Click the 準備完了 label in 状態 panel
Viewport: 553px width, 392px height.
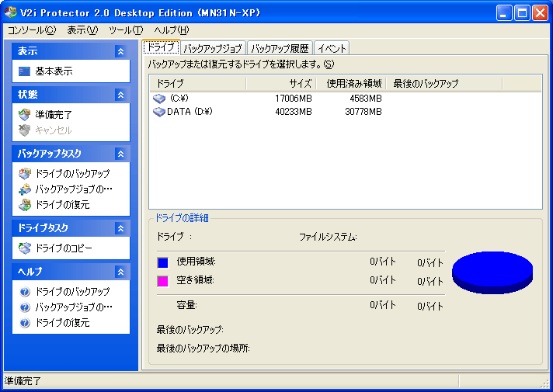(x=54, y=115)
